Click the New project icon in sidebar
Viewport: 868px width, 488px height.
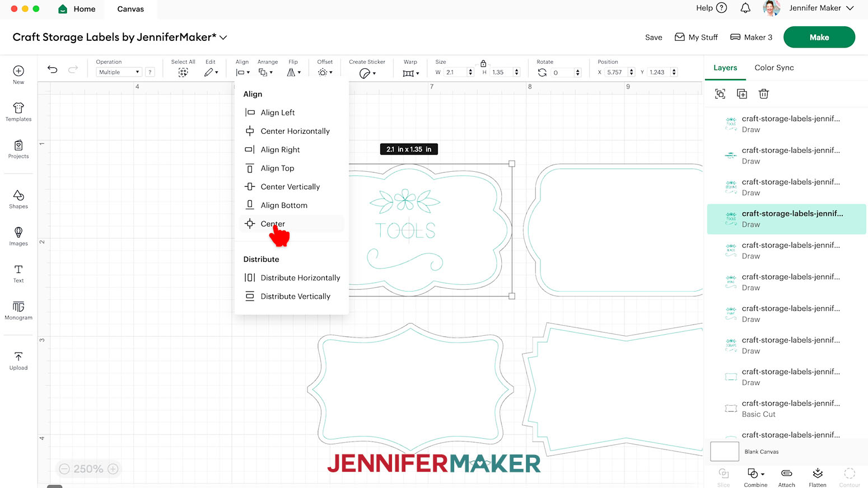(18, 74)
